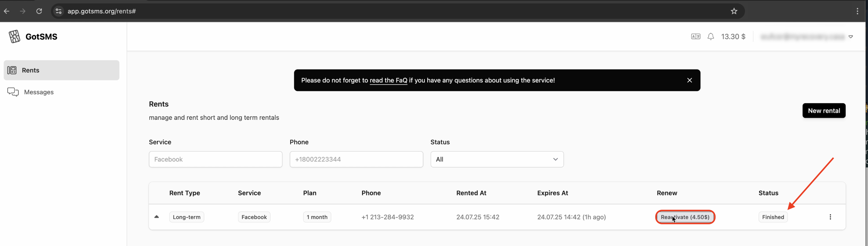Image resolution: width=868 pixels, height=246 pixels.
Task: Expand the account email dropdown
Action: (x=850, y=37)
